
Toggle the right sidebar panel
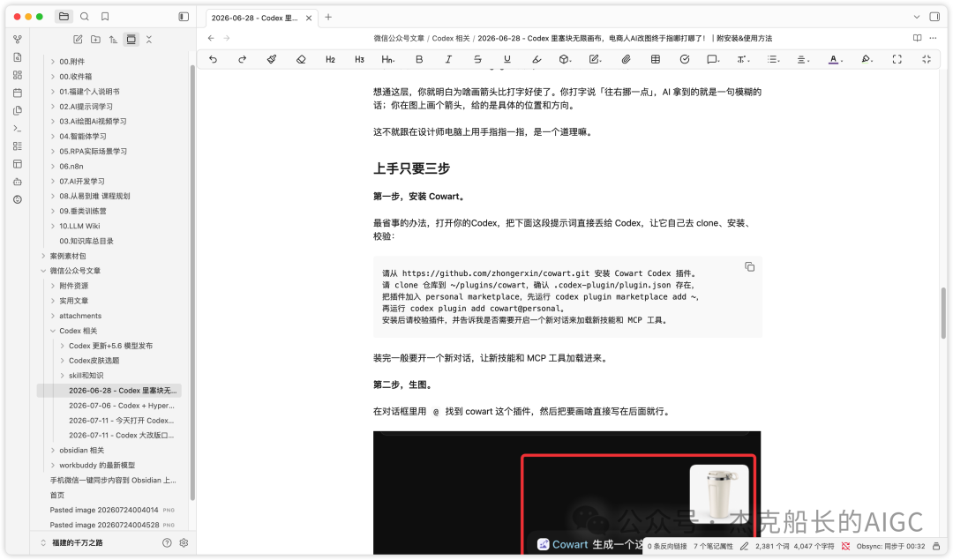934,17
